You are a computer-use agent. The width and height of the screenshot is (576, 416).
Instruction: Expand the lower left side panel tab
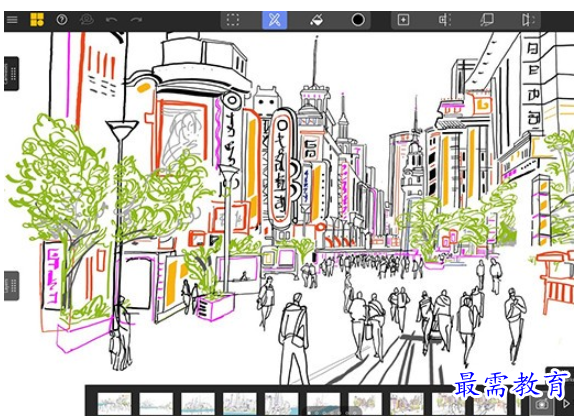point(11,286)
